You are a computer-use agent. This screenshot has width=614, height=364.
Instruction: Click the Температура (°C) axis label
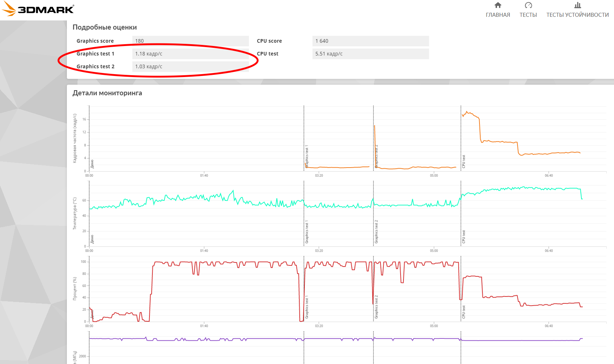(75, 214)
